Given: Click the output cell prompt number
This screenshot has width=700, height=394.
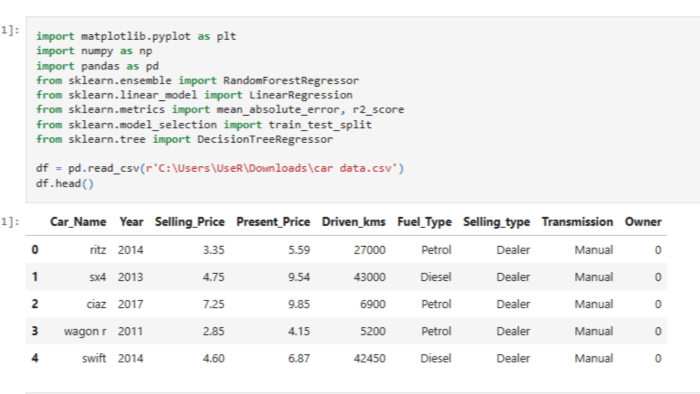Looking at the screenshot, I should tap(10, 222).
